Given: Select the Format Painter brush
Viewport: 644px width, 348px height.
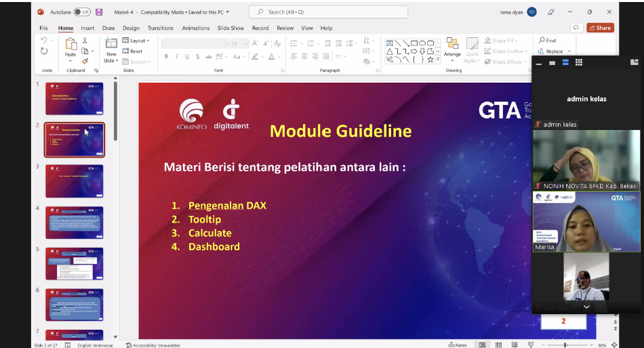Looking at the screenshot, I should [84, 60].
